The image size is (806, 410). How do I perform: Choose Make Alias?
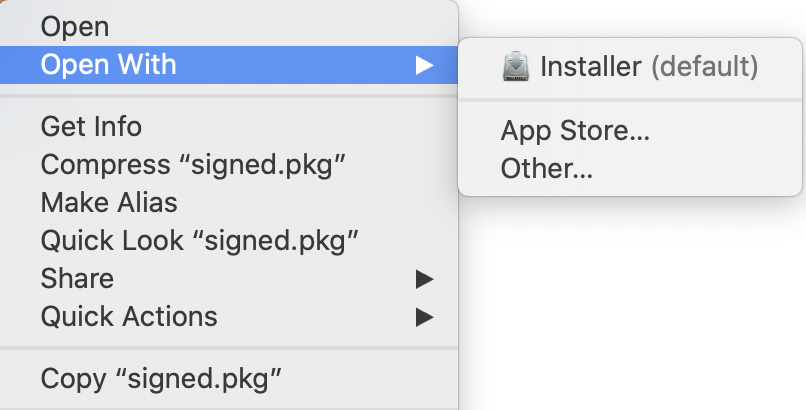(109, 203)
